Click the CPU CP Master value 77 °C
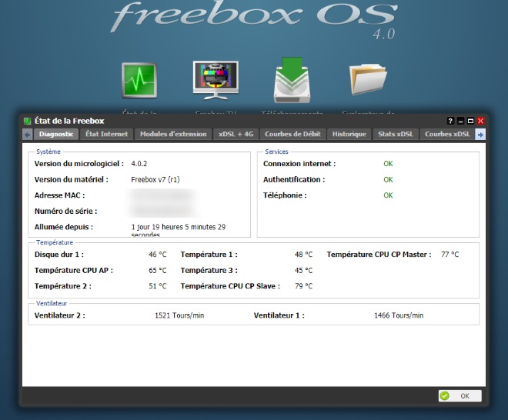 point(450,255)
